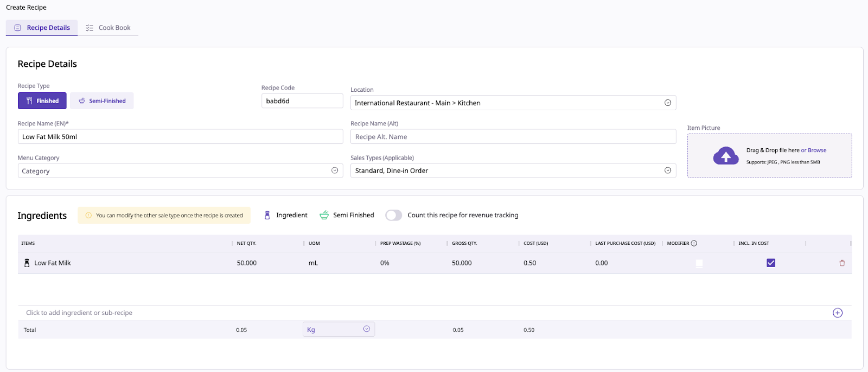Click the Modifier info icon
This screenshot has width=868, height=372.
694,243
